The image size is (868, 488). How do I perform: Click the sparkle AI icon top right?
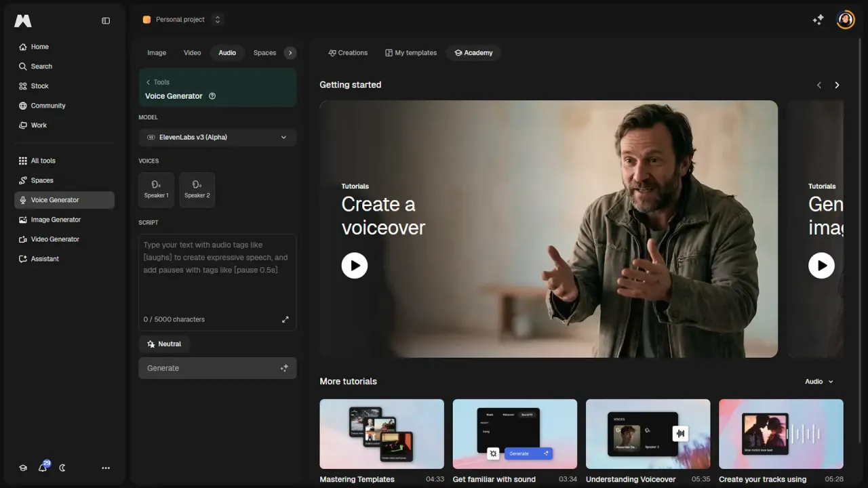[x=818, y=20]
